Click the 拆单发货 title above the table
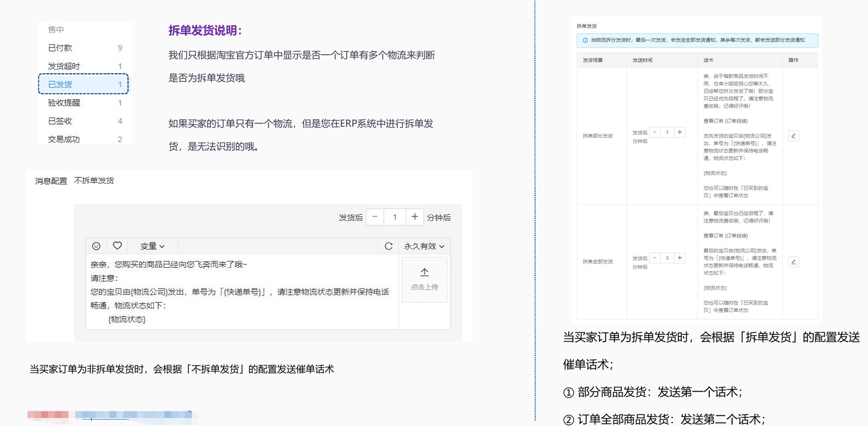The image size is (868, 426). pyautogui.click(x=586, y=26)
